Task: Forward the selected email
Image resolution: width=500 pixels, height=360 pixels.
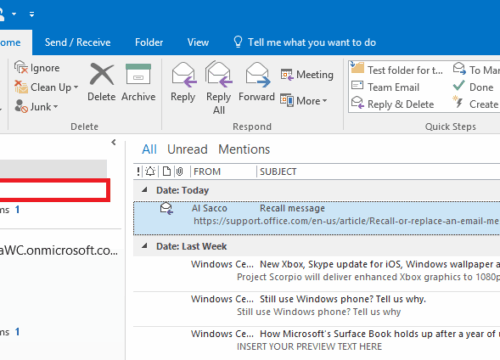Action: pos(256,82)
